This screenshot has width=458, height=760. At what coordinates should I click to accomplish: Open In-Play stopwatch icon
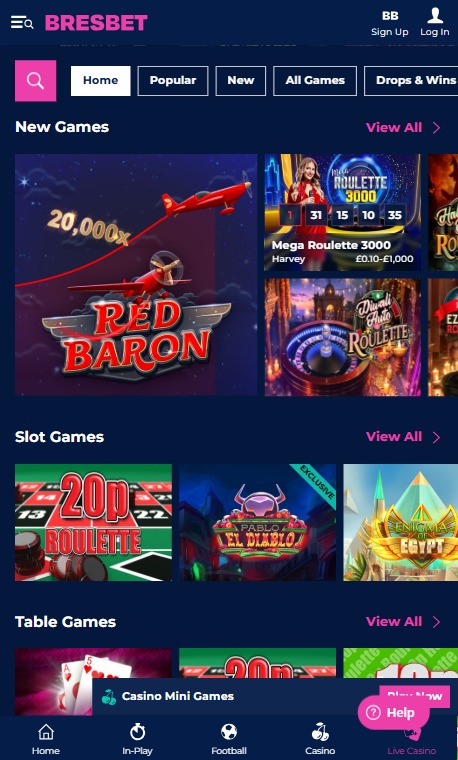tap(137, 731)
